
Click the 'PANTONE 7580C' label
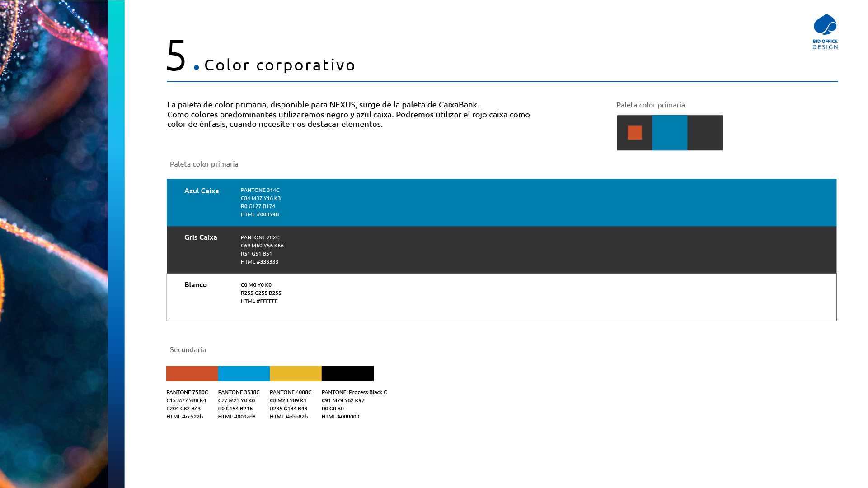click(187, 392)
